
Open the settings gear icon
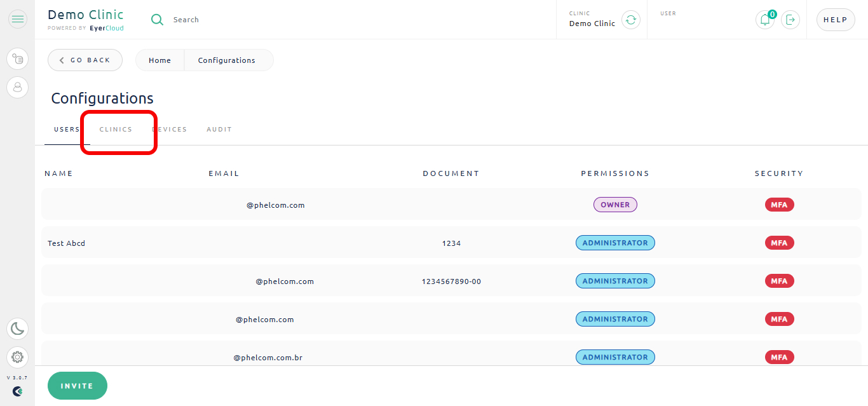(x=18, y=357)
